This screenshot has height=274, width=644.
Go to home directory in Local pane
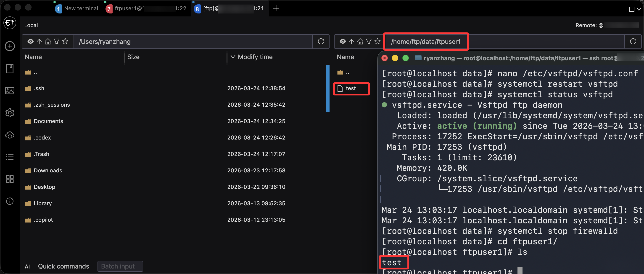48,41
